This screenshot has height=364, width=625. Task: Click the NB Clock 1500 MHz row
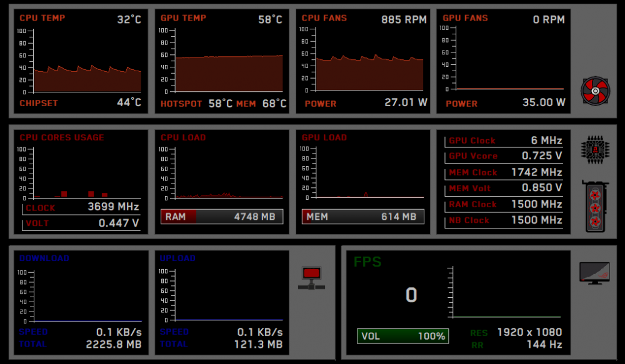tap(504, 220)
